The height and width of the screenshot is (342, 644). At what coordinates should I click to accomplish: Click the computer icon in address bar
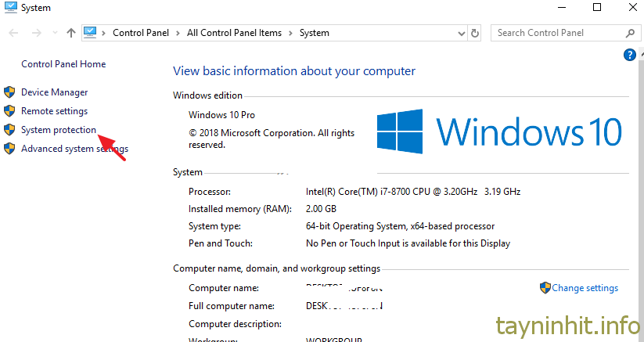tap(92, 33)
